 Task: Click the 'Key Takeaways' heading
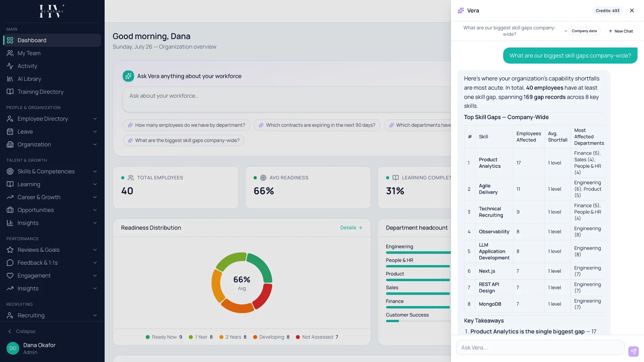click(484, 321)
